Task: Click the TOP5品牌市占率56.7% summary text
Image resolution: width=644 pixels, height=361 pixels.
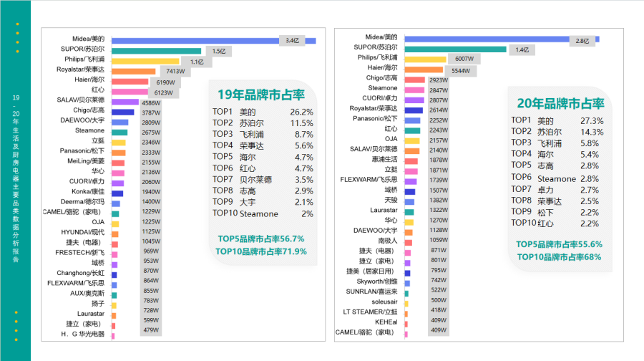Action: pos(260,239)
